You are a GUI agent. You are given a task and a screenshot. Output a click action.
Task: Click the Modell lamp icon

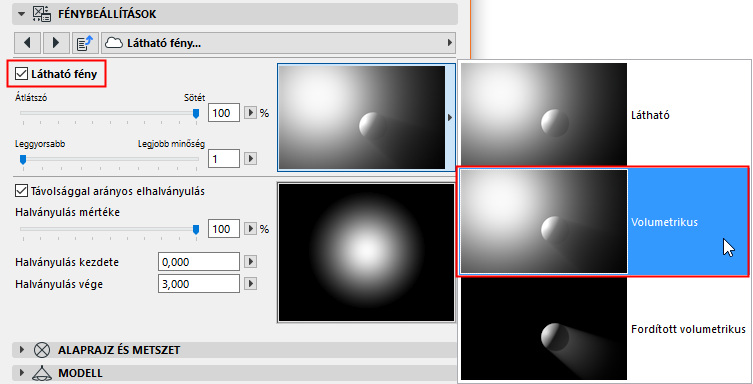tap(42, 372)
